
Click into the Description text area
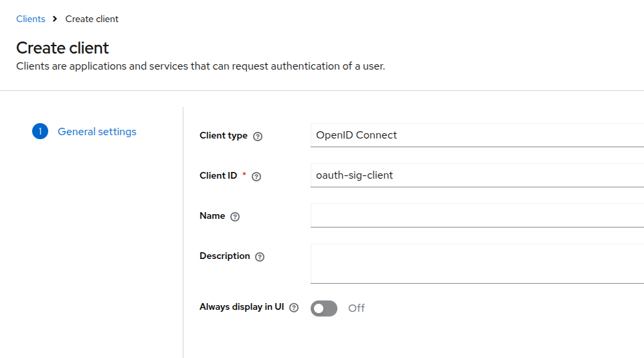[477, 264]
